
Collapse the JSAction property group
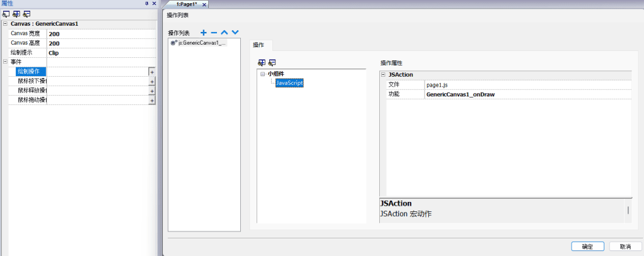383,75
